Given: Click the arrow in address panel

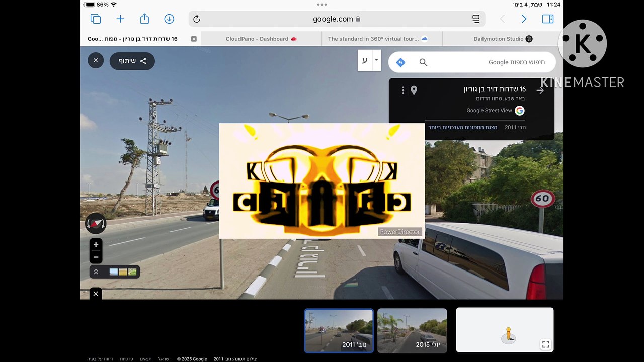Looking at the screenshot, I should [x=540, y=90].
